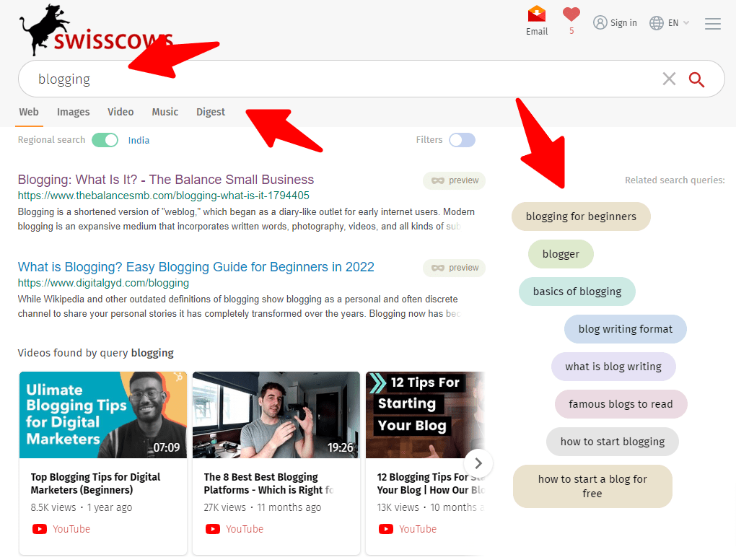Open 'What is Blogging? Easy Blogging Guide' result
The height and width of the screenshot is (560, 736).
(x=196, y=266)
